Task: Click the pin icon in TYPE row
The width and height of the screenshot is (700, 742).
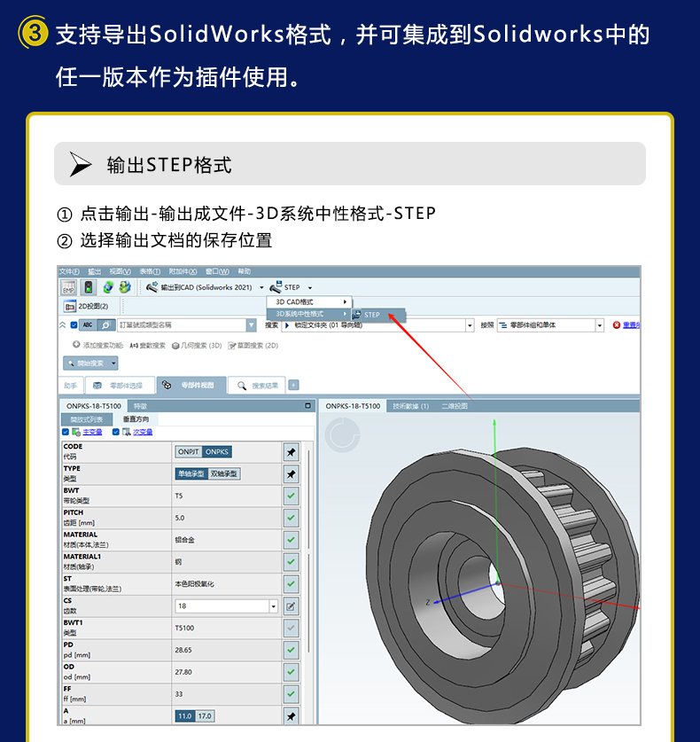Action: click(291, 474)
